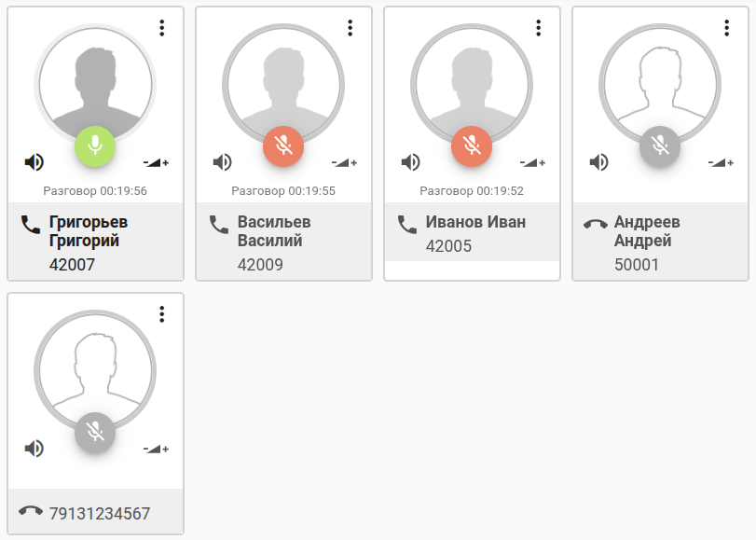The width and height of the screenshot is (756, 540).
Task: Mute Григорьев Григорий's green microphone
Action: (94, 145)
